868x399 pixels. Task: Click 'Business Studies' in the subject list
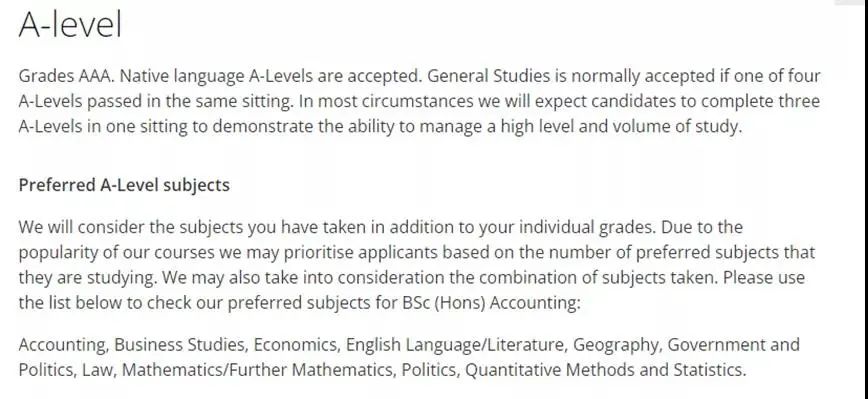[180, 345]
